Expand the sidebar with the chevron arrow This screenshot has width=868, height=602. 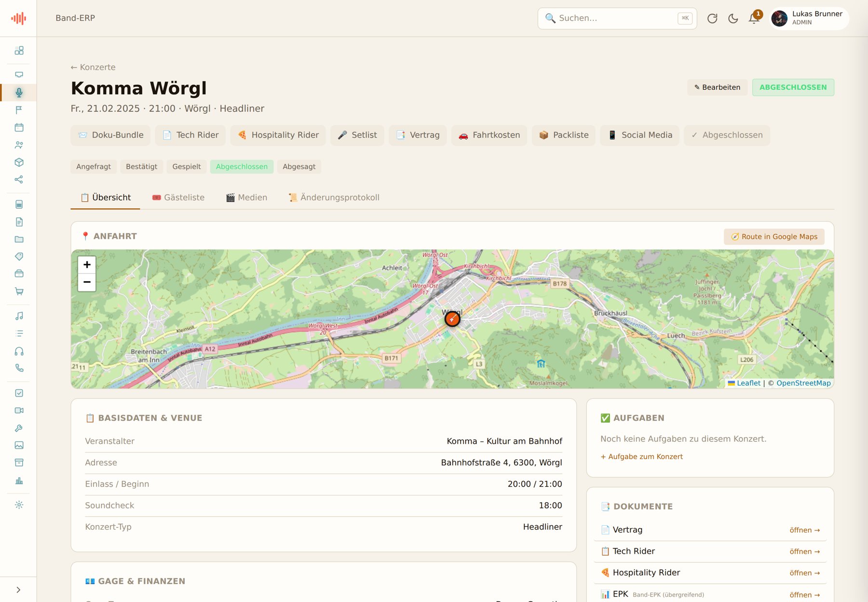pyautogui.click(x=18, y=589)
